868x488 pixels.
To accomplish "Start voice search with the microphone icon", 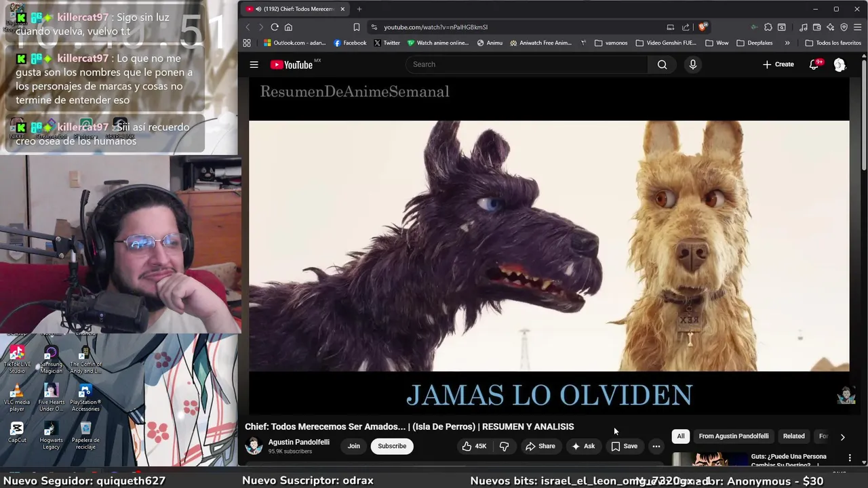I will pyautogui.click(x=692, y=64).
